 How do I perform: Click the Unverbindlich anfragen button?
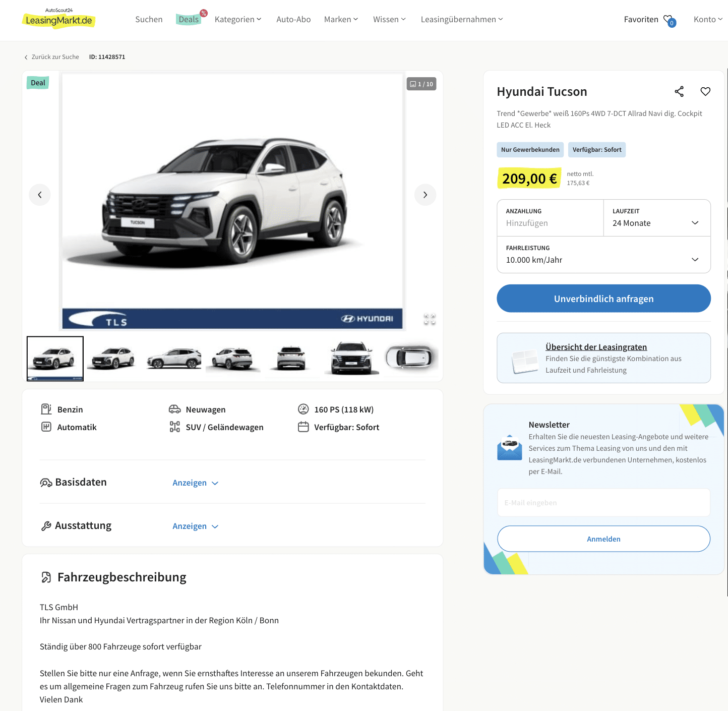coord(603,299)
